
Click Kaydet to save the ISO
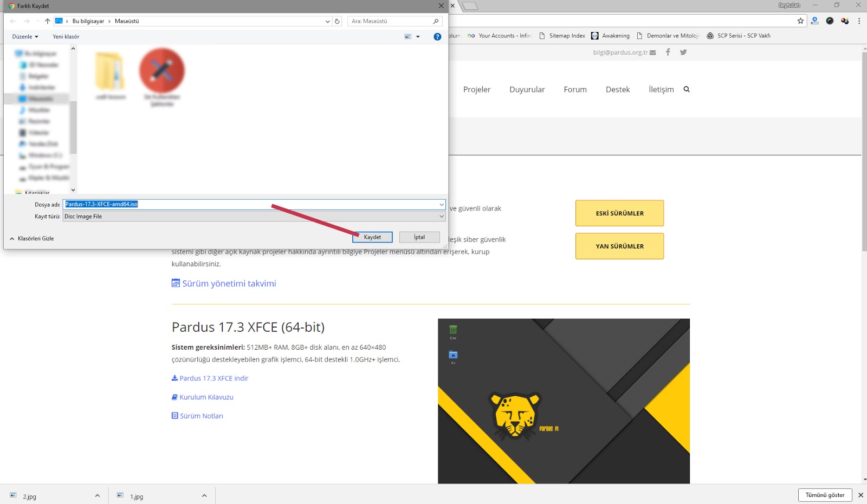[x=372, y=237]
